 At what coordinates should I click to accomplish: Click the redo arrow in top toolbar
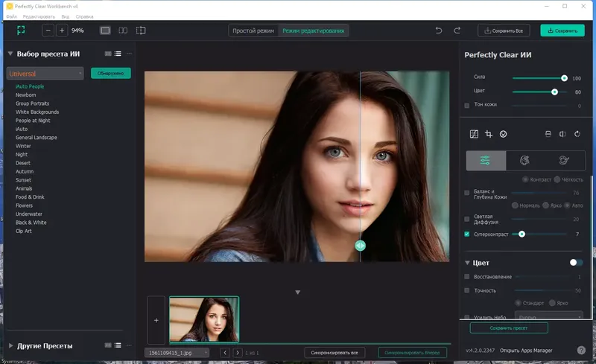[x=457, y=31]
